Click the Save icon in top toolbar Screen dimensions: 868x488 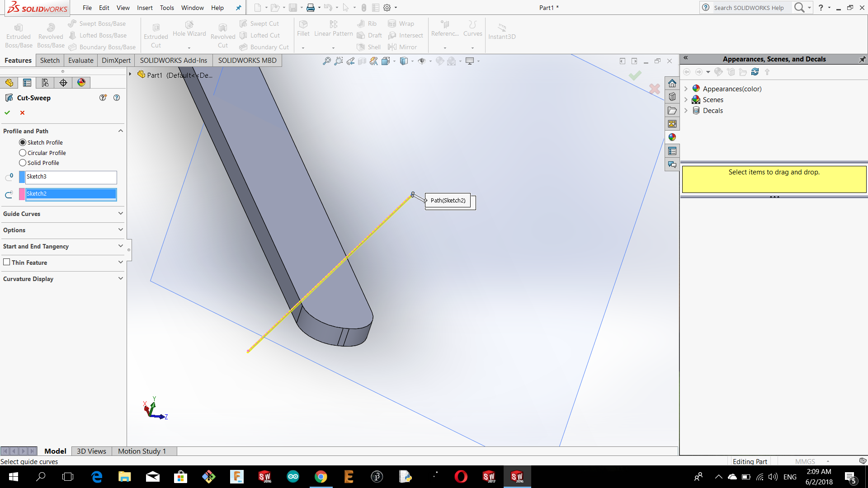pyautogui.click(x=293, y=8)
